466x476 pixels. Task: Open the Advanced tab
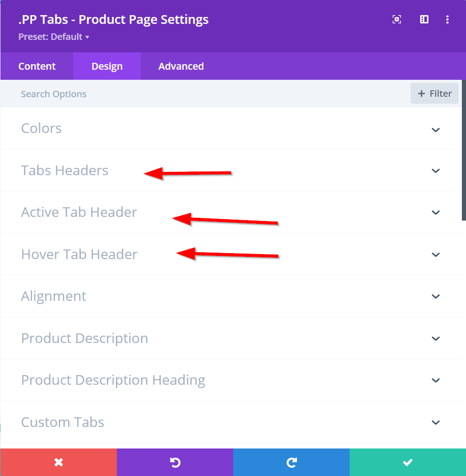tap(181, 66)
